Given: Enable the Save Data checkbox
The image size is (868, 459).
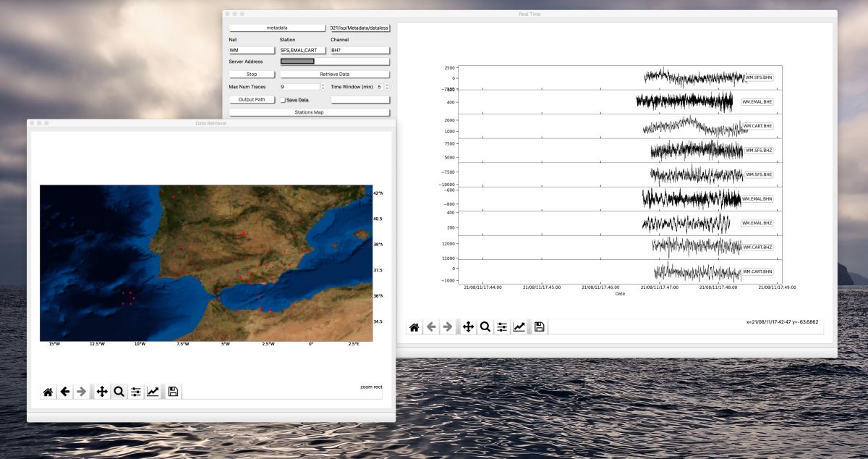Looking at the screenshot, I should 283,100.
